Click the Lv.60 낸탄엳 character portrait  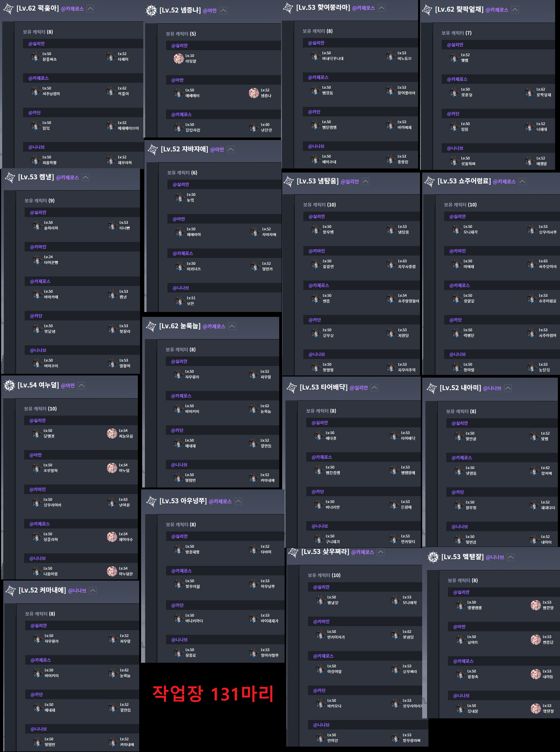tap(254, 128)
